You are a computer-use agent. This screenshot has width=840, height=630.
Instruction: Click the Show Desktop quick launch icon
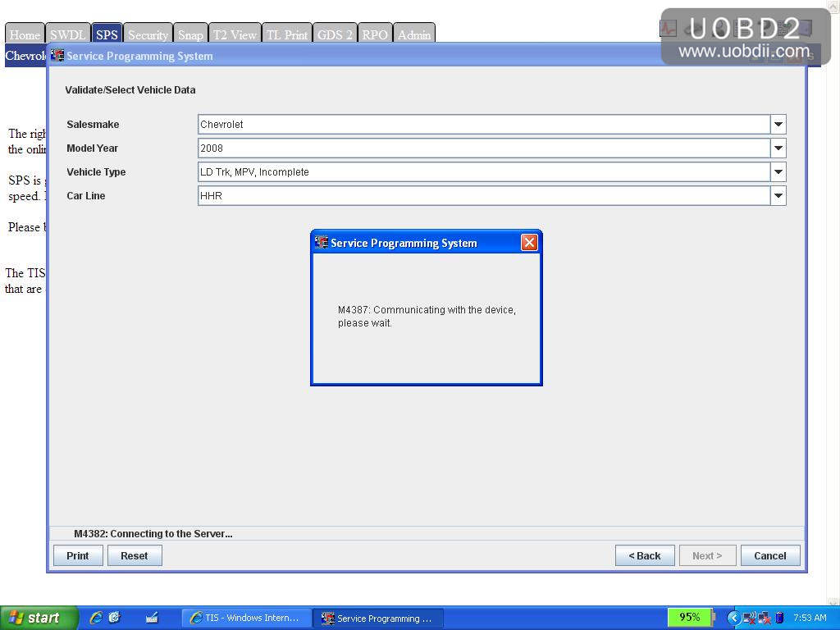point(152,618)
